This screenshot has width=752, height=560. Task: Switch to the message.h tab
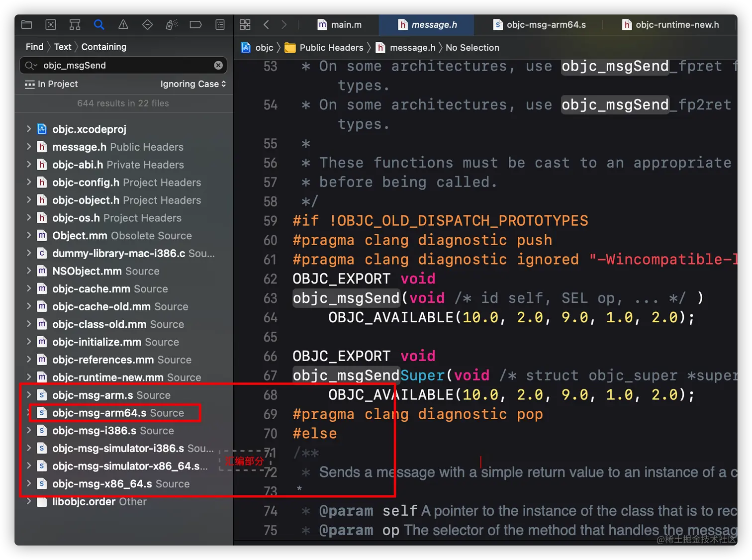click(427, 24)
